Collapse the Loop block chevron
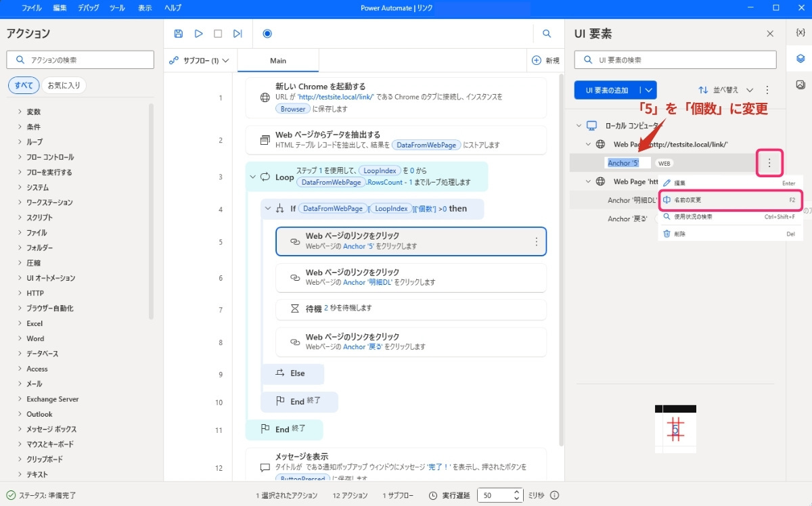This screenshot has width=812, height=506. (x=253, y=177)
